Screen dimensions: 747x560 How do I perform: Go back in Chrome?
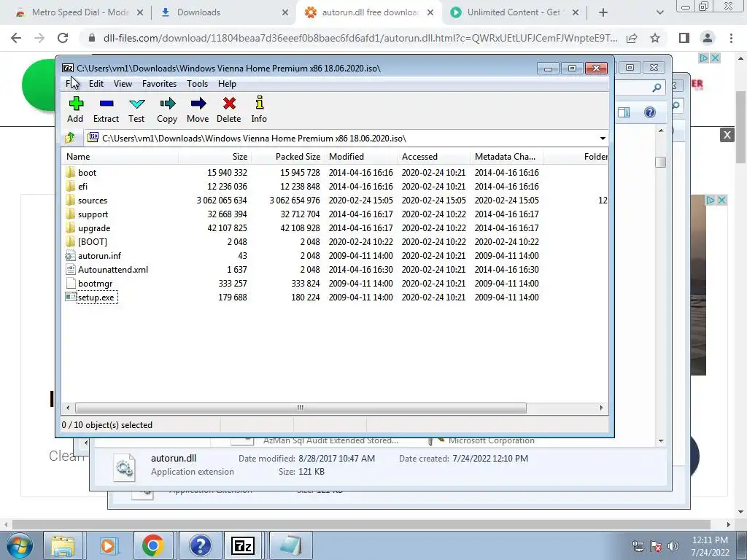(x=16, y=38)
